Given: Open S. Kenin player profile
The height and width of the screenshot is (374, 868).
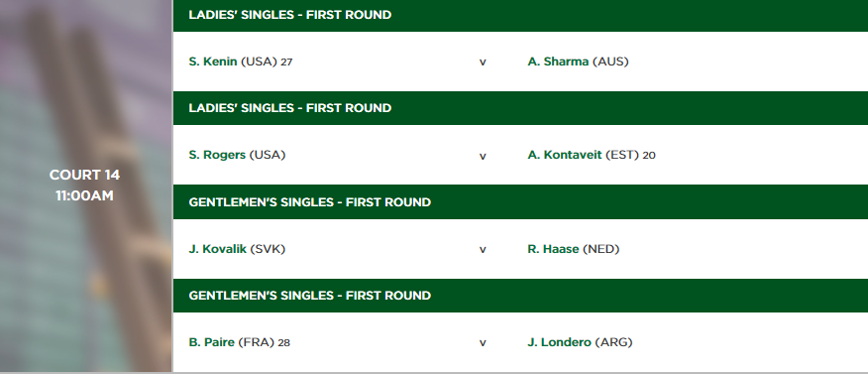Looking at the screenshot, I should point(213,62).
